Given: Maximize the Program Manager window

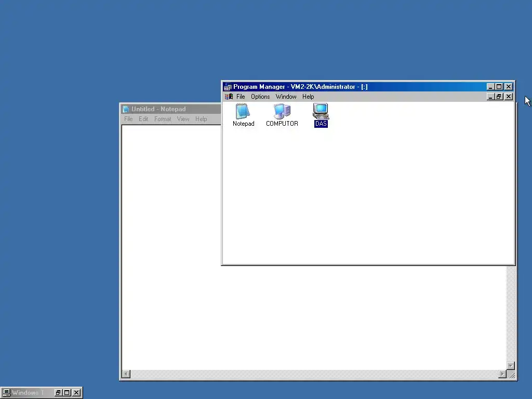Looking at the screenshot, I should pyautogui.click(x=499, y=87).
